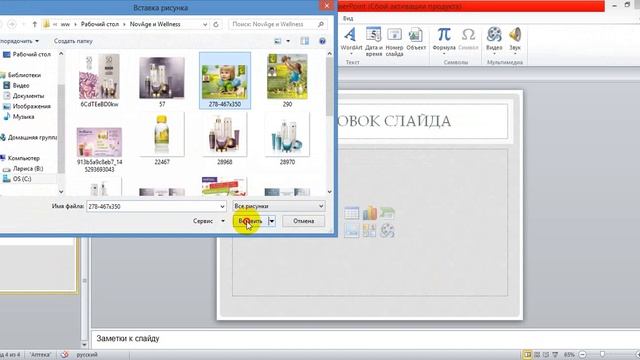Select Рабочий стол in navigation pane

(31, 54)
